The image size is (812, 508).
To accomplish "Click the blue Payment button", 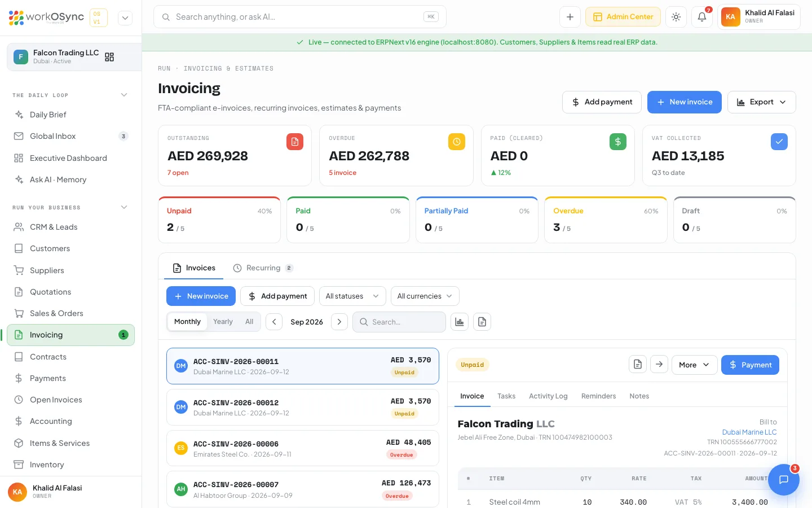I will [x=750, y=365].
